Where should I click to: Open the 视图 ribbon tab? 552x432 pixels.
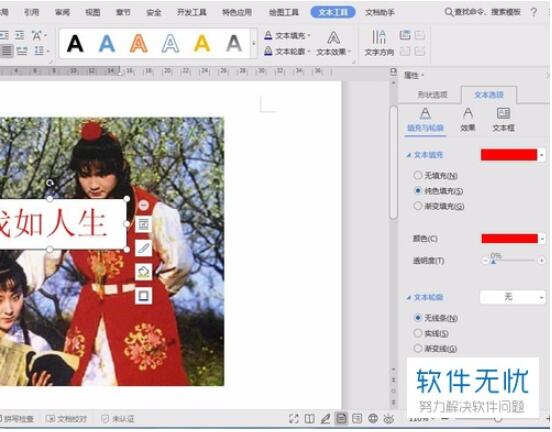pyautogui.click(x=93, y=12)
